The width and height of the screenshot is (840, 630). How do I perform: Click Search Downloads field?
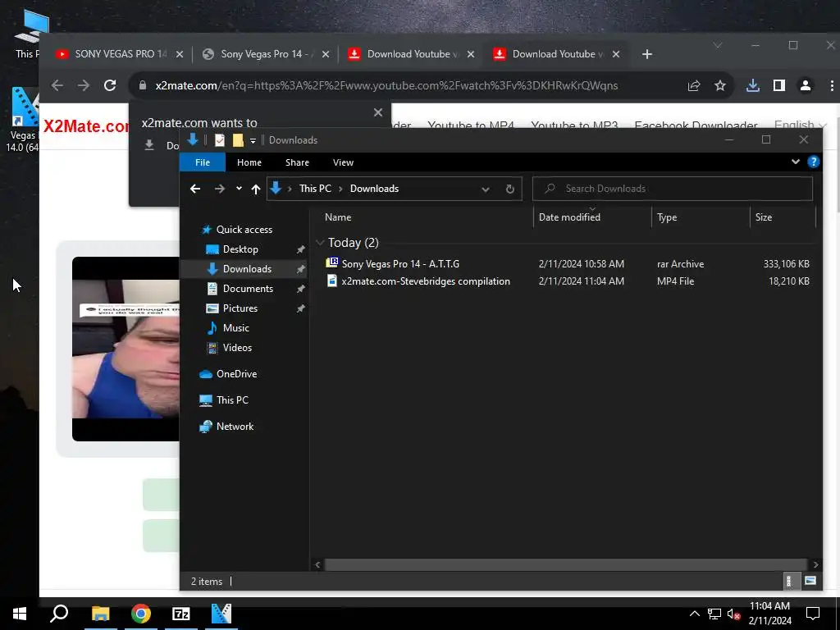[673, 189]
